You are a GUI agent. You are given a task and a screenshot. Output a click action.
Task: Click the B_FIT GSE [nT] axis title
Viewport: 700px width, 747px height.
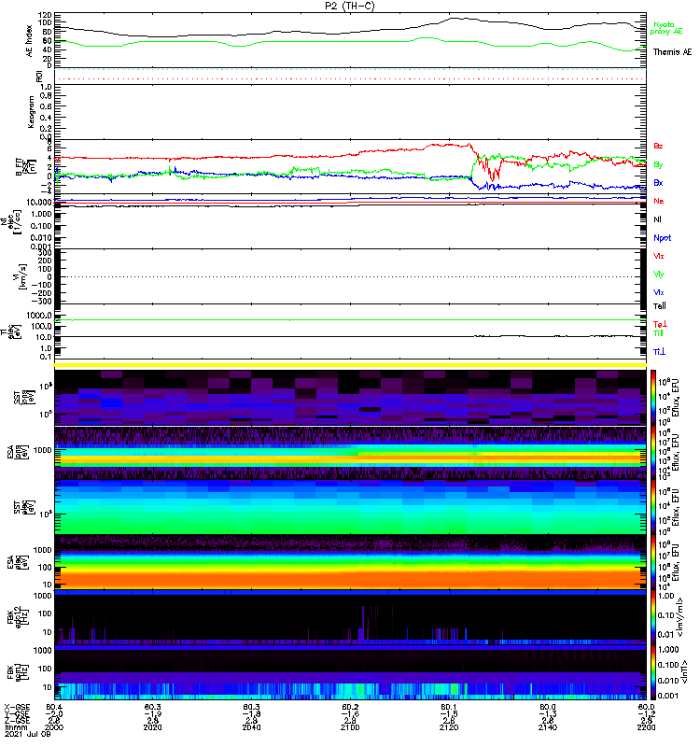click(x=25, y=167)
